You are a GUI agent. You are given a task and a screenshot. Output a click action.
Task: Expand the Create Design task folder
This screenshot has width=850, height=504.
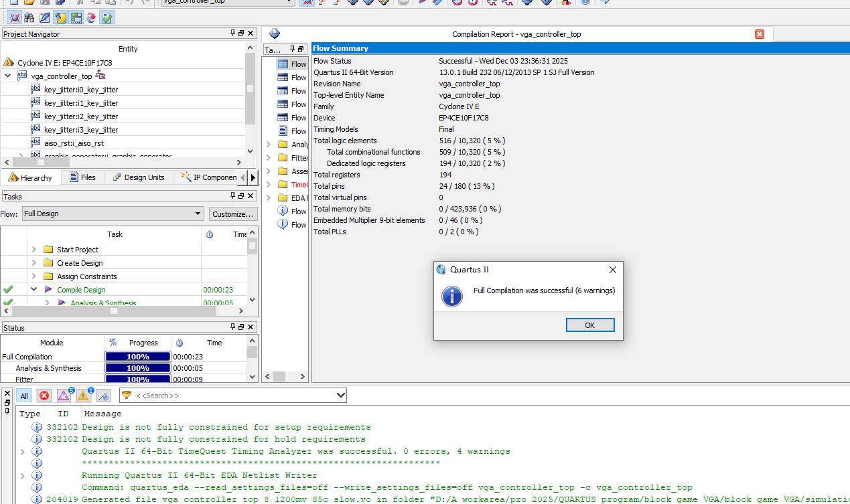(34, 262)
